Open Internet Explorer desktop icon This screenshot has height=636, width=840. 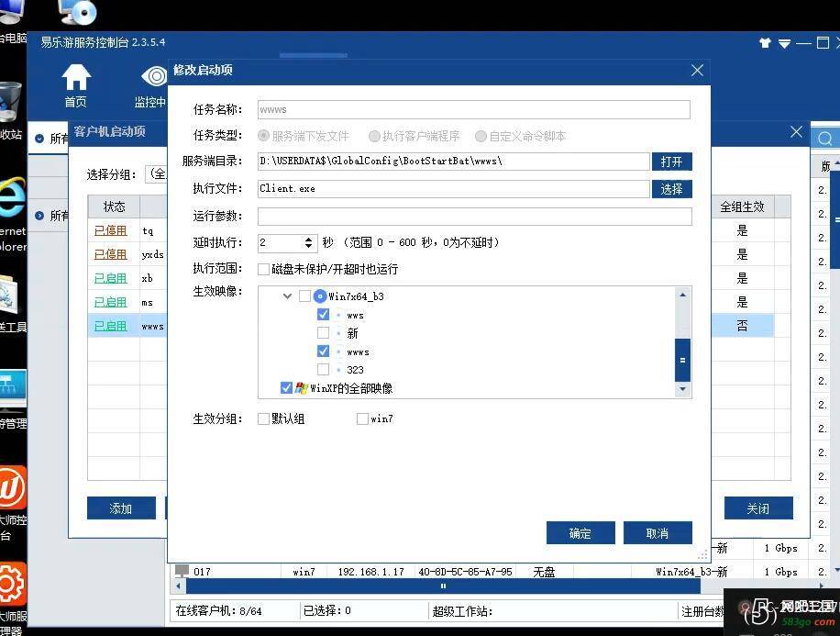pyautogui.click(x=12, y=197)
